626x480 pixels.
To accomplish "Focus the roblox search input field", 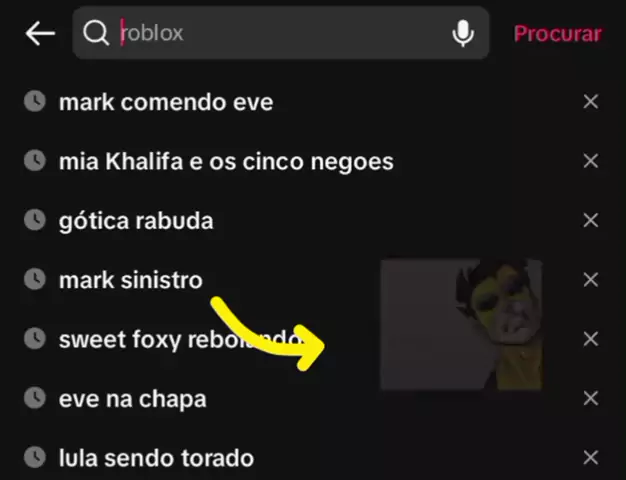I will tap(281, 33).
